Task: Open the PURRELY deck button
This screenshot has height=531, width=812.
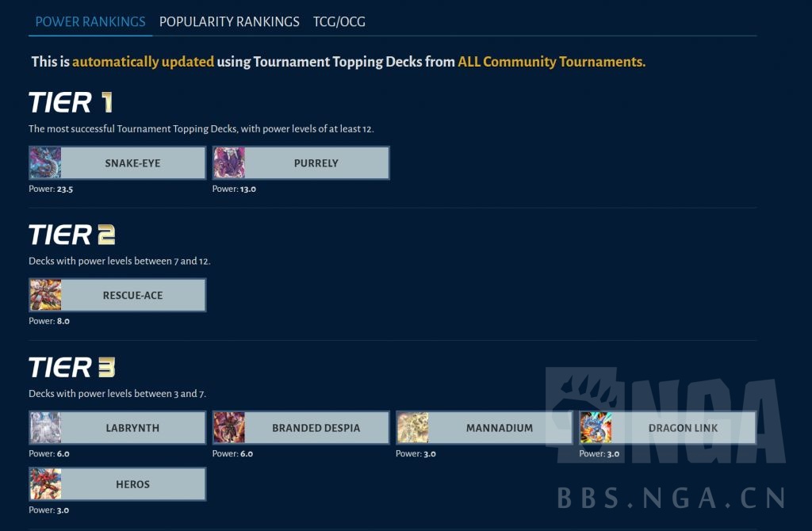Action: 316,163
